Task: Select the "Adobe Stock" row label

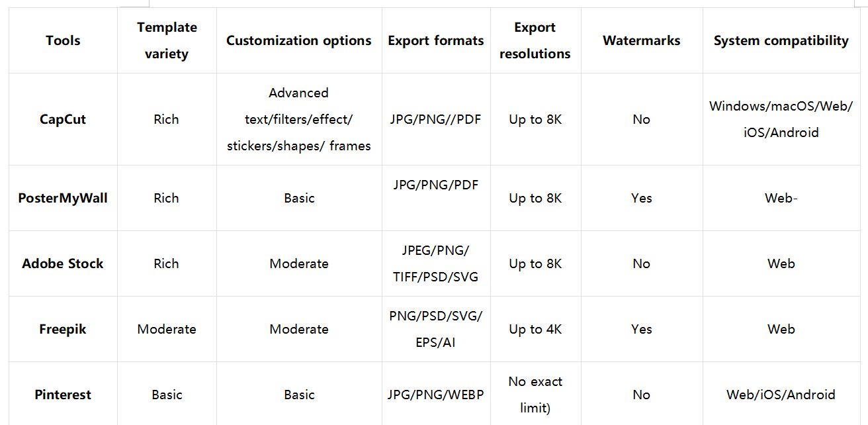Action: pyautogui.click(x=63, y=263)
